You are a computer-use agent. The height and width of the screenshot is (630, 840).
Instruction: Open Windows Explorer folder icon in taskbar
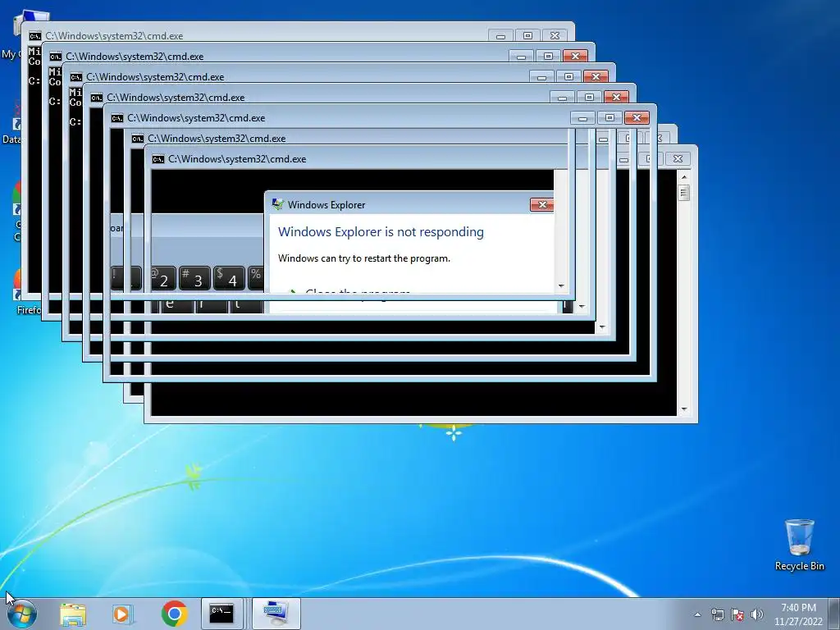pos(73,614)
